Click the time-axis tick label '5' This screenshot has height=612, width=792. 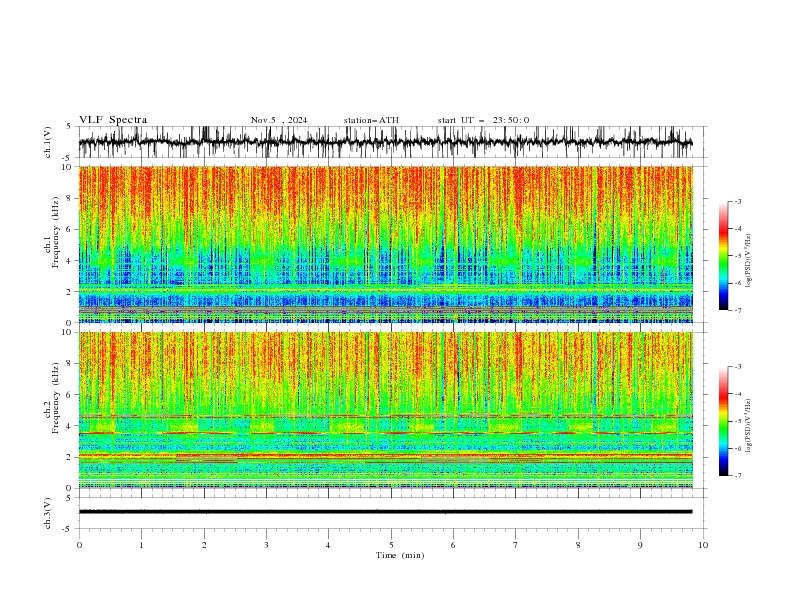(391, 545)
